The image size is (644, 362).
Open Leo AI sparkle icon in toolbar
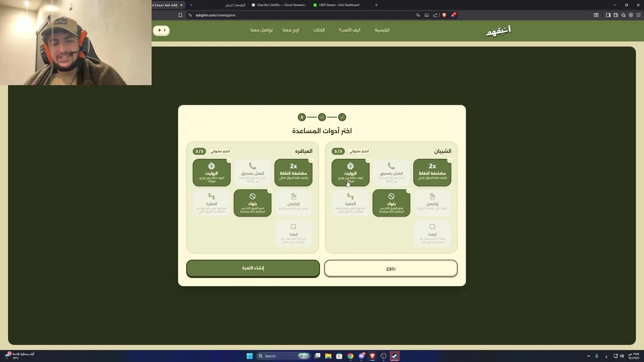pos(623,15)
